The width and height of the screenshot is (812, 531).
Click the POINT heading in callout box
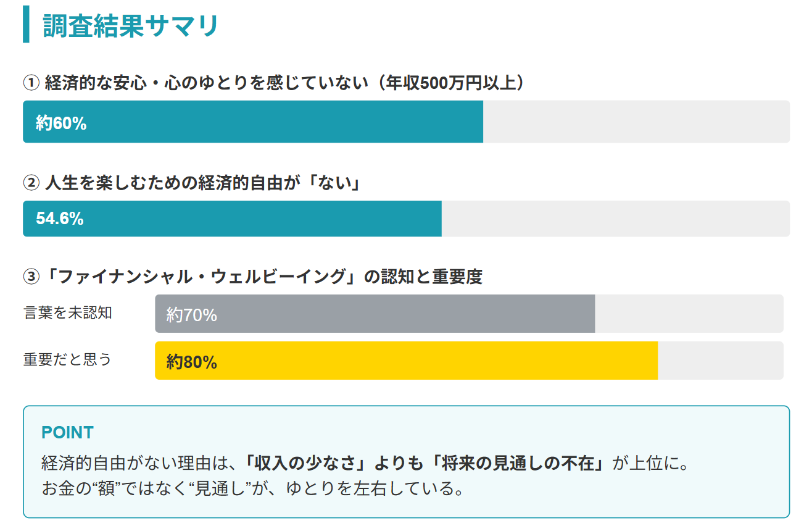pos(67,433)
